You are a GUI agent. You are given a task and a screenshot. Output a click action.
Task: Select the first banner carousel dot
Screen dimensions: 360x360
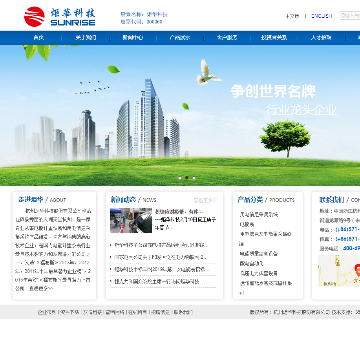click(x=180, y=178)
